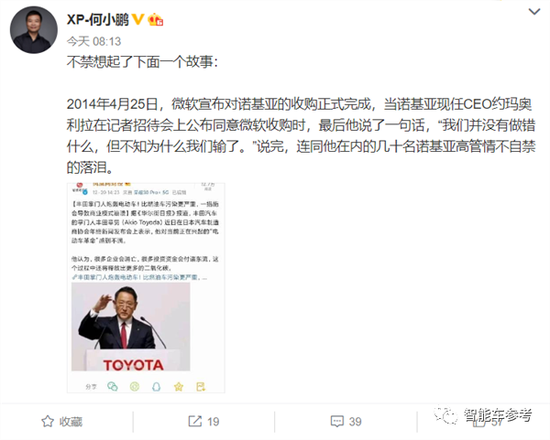Open the attached Toyota screenshot image
Screen dimensions: 550x440
point(146,287)
